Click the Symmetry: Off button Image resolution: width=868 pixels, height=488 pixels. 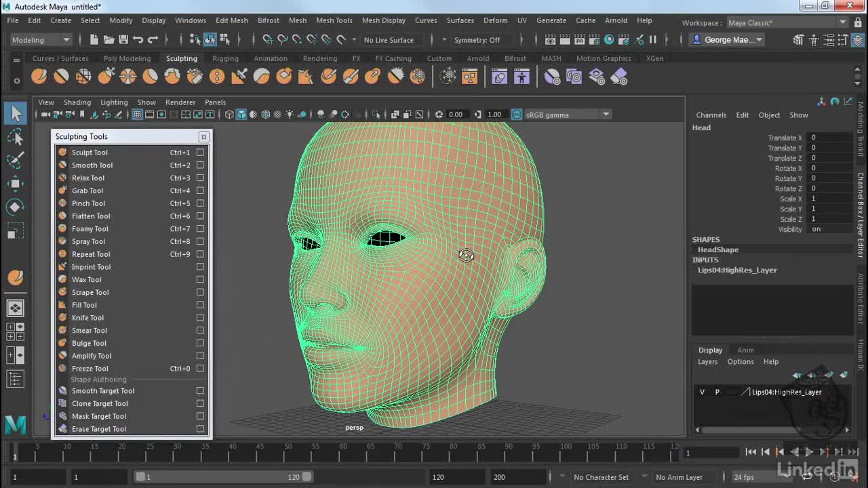click(x=477, y=40)
